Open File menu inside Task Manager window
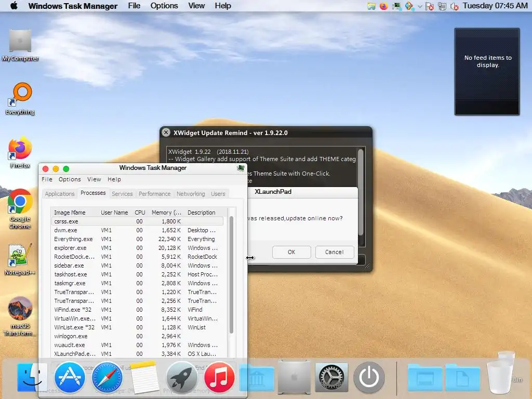Viewport: 532px width, 399px height. (47, 179)
